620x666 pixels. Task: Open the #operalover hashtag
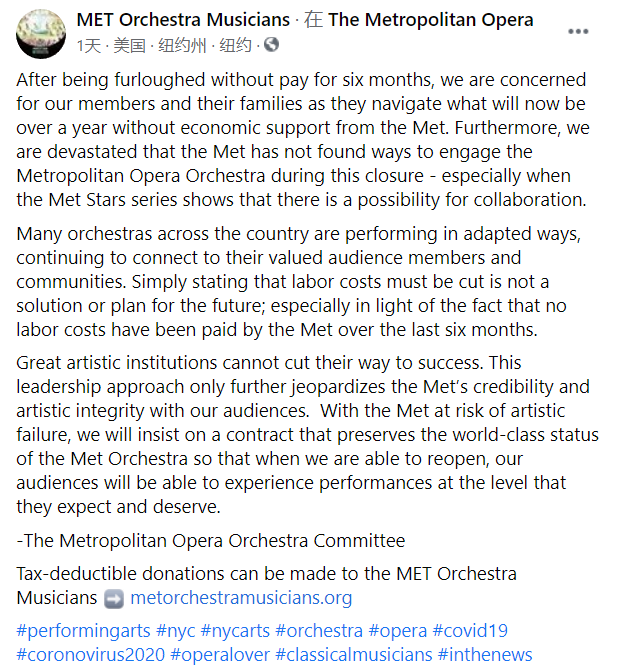(x=218, y=654)
